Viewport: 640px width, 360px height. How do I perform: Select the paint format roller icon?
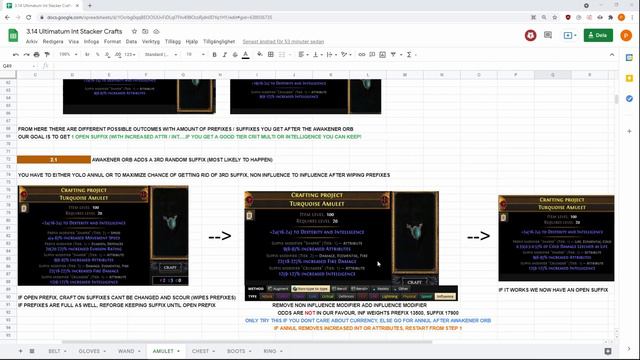pos(47,54)
